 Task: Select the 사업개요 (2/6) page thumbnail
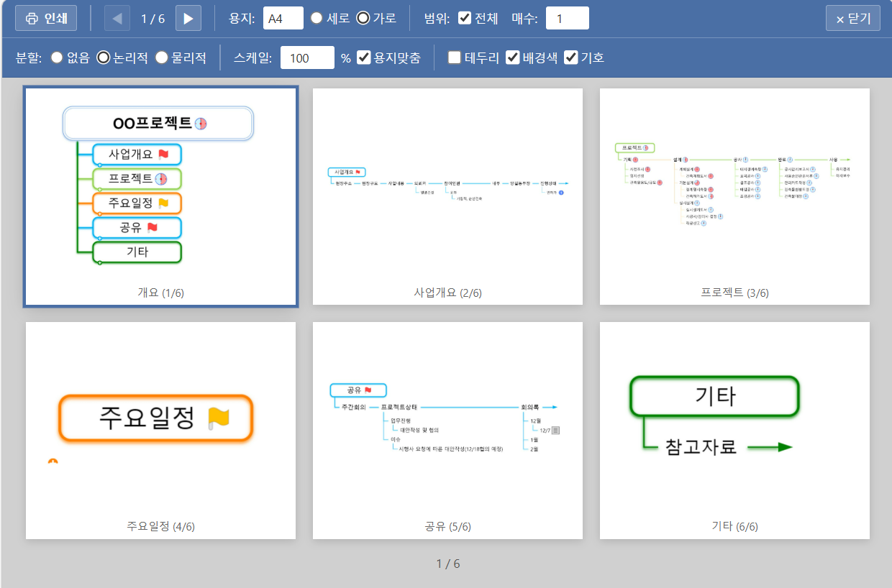447,196
